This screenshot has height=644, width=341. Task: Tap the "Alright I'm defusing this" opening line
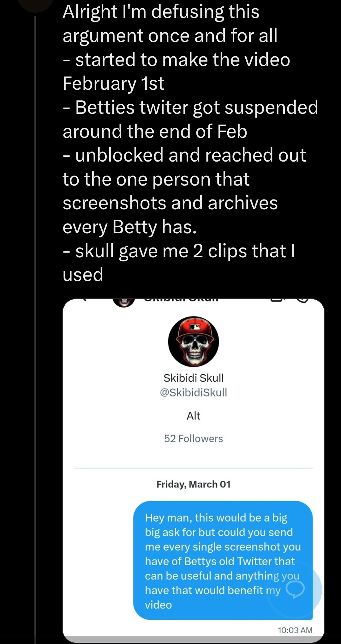click(161, 12)
